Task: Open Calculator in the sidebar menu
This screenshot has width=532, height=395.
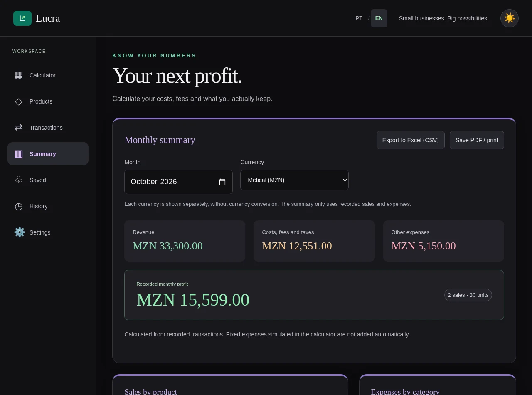Action: point(48,75)
